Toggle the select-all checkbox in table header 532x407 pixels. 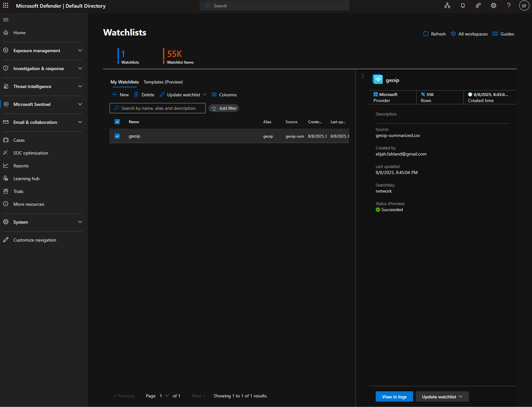[x=117, y=122]
